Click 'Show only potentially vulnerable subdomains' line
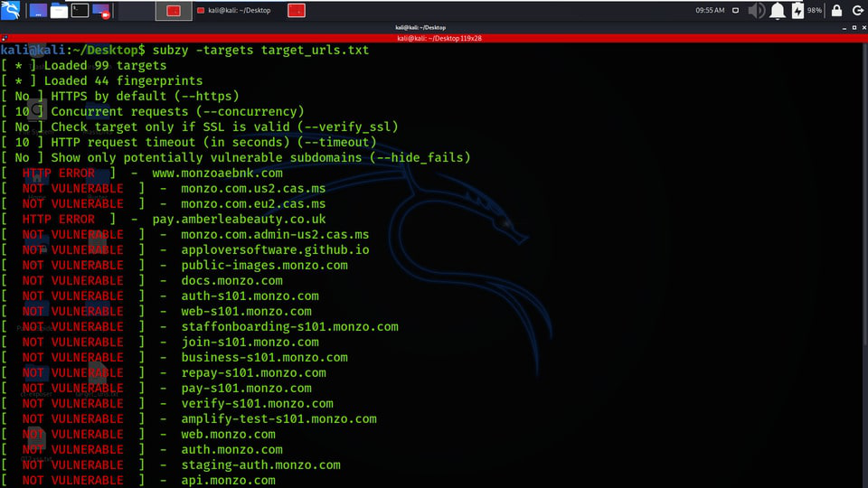 pos(260,157)
